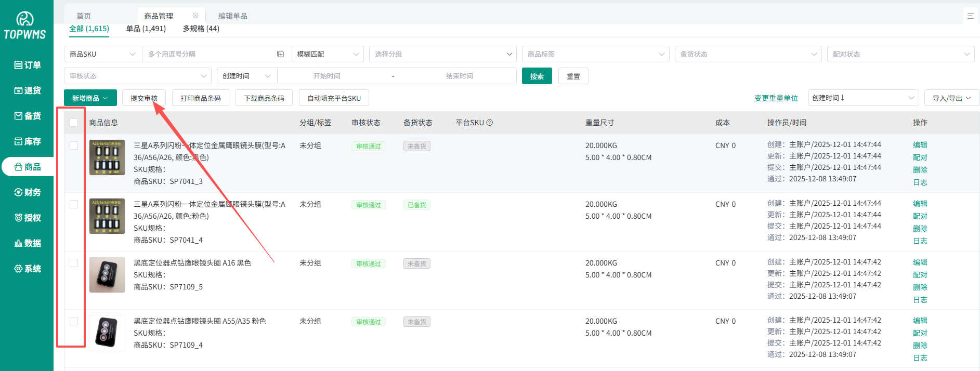Open the 库存 (Inventory) sidebar section
980x371 pixels.
point(27,141)
